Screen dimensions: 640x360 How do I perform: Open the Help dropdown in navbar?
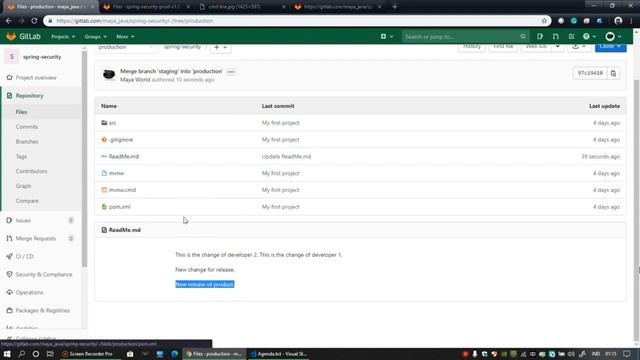click(x=589, y=37)
